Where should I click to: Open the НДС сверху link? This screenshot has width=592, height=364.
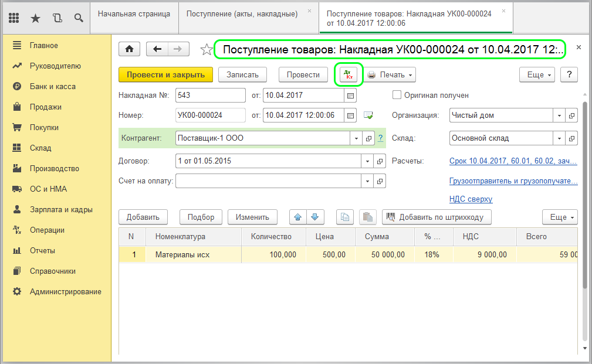[471, 199]
